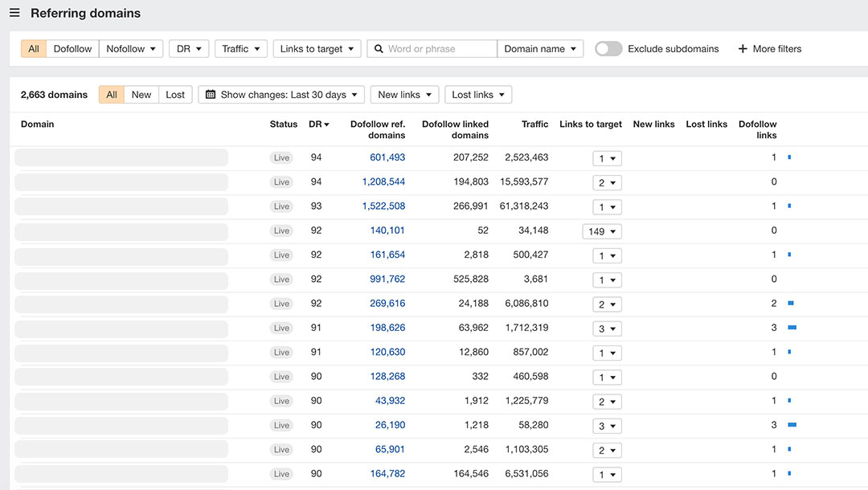Sort by the Traffic column header

[x=534, y=125]
